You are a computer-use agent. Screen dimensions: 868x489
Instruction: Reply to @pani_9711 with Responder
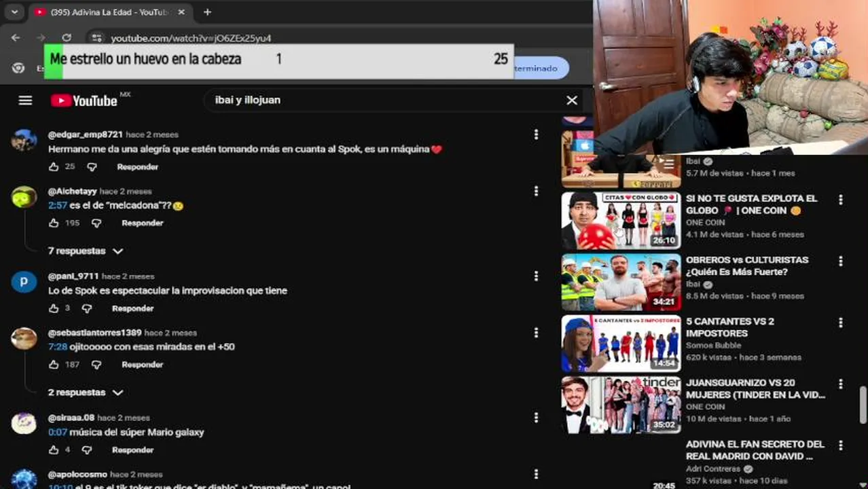[x=132, y=308]
